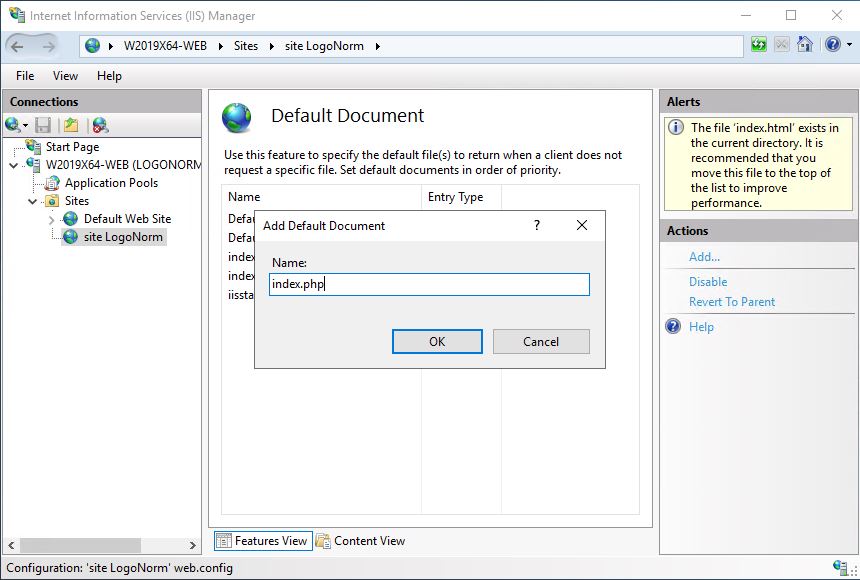
Task: Click the Create New Connection icon
Action: (x=14, y=125)
